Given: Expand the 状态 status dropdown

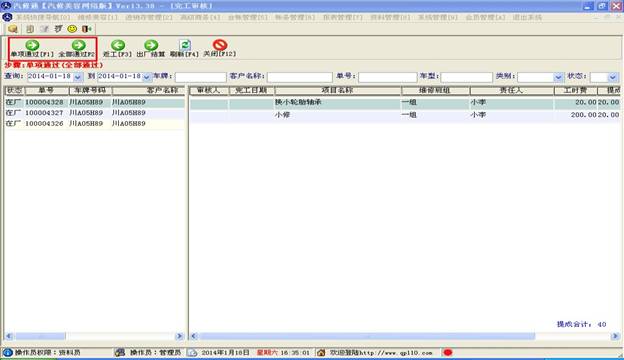Looking at the screenshot, I should point(612,77).
